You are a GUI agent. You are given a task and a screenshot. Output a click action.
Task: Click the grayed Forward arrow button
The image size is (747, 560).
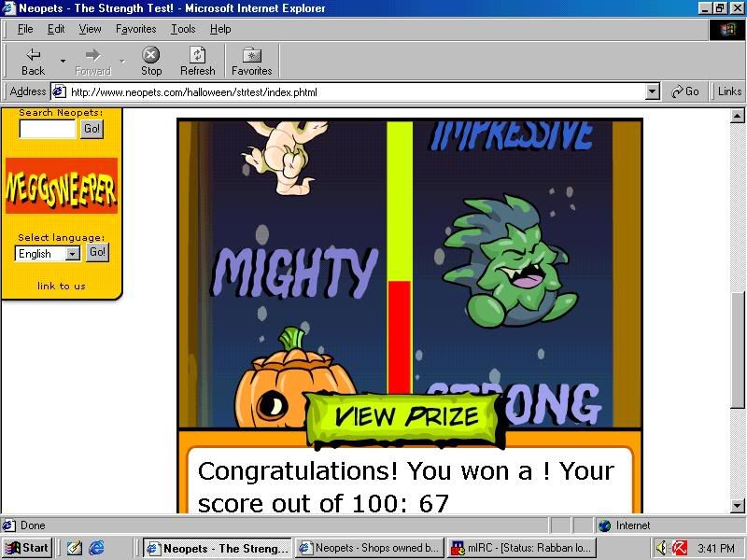(92, 62)
